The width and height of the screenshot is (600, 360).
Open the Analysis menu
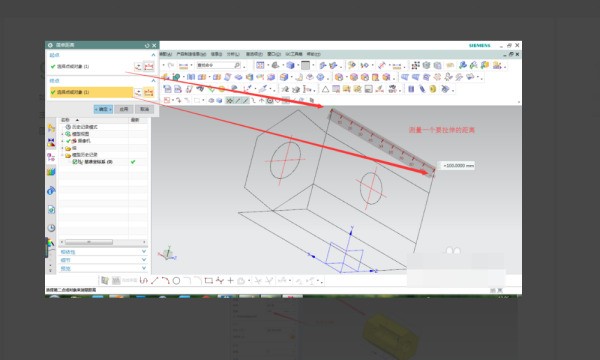pos(233,54)
